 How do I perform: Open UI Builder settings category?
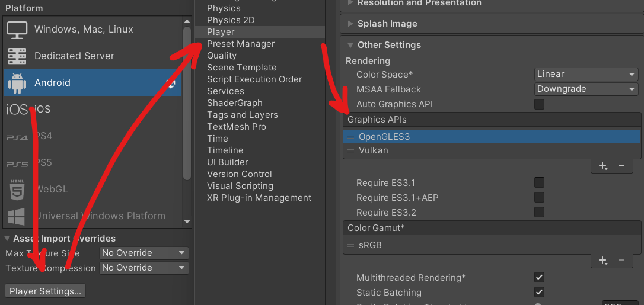[x=228, y=162]
